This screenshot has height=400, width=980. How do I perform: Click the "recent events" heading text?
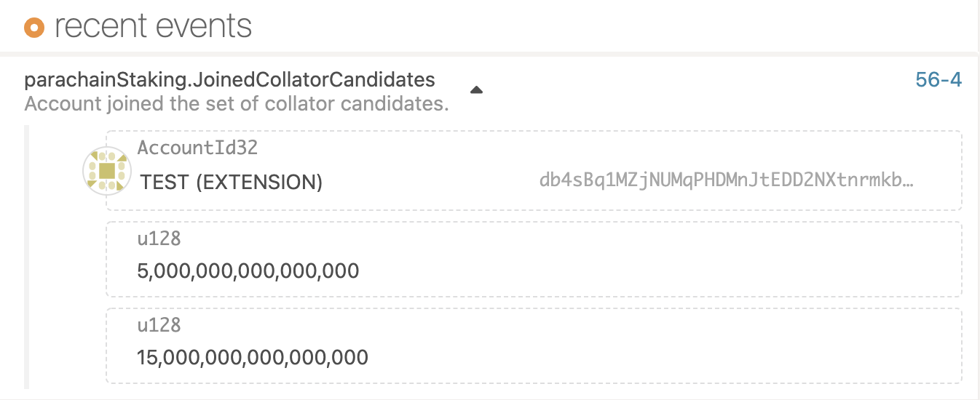pyautogui.click(x=153, y=27)
